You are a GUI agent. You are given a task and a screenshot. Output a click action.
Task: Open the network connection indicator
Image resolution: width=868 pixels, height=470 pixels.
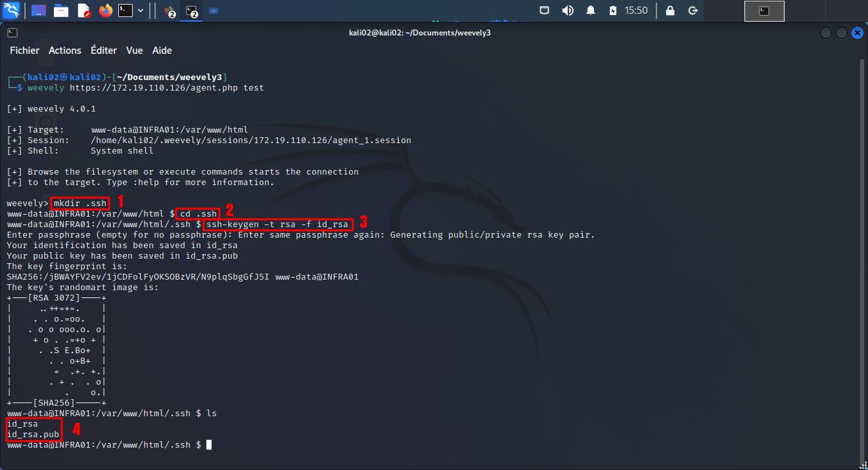click(545, 11)
